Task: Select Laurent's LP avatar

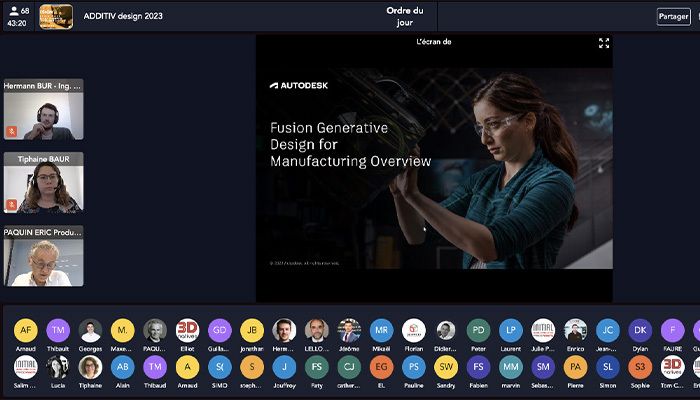Action: tap(511, 330)
